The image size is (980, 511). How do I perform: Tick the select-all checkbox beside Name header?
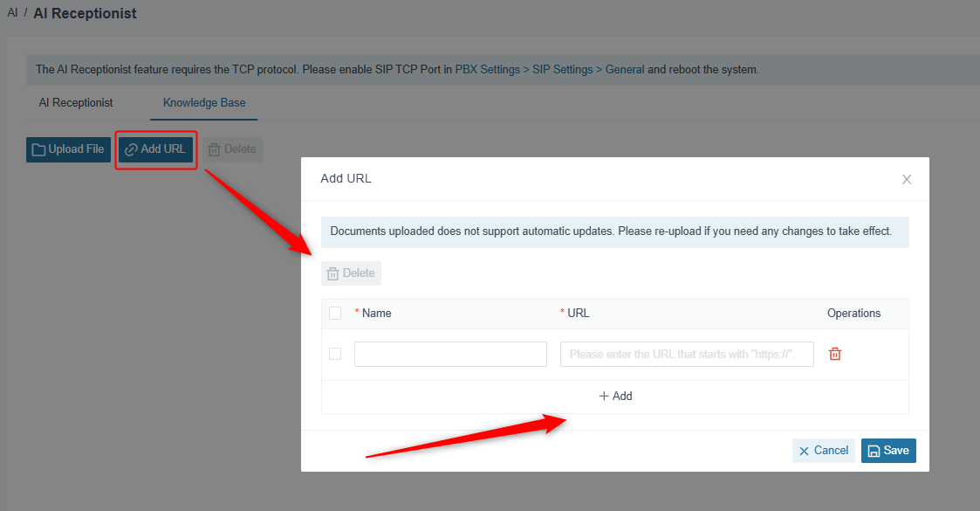pyautogui.click(x=335, y=313)
